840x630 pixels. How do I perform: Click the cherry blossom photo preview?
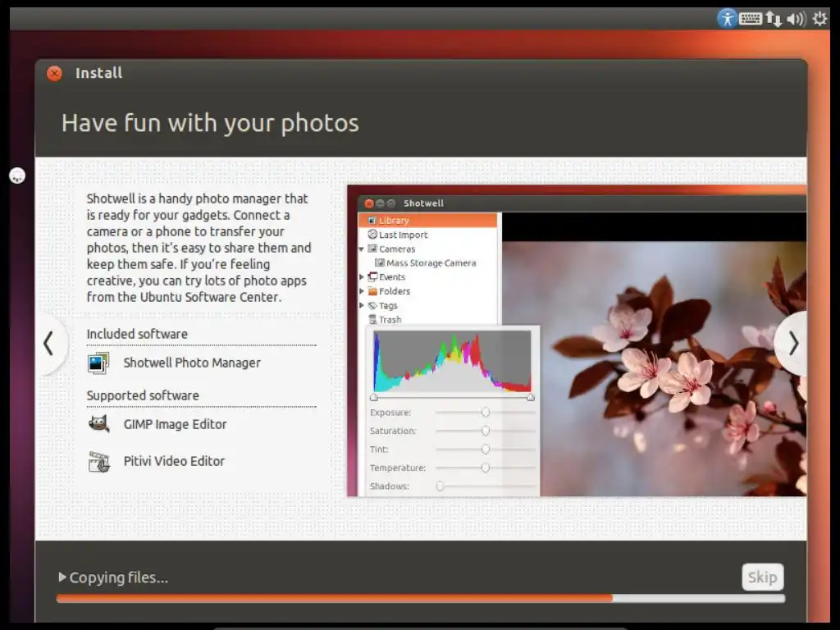654,368
